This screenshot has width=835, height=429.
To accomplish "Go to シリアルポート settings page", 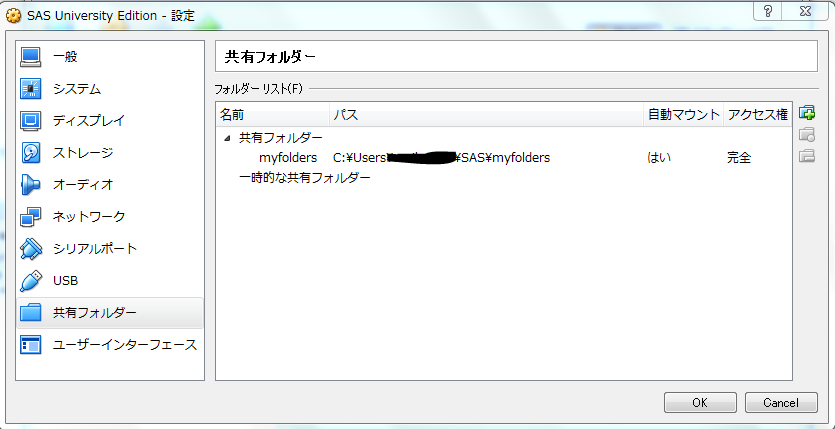I will click(x=95, y=249).
